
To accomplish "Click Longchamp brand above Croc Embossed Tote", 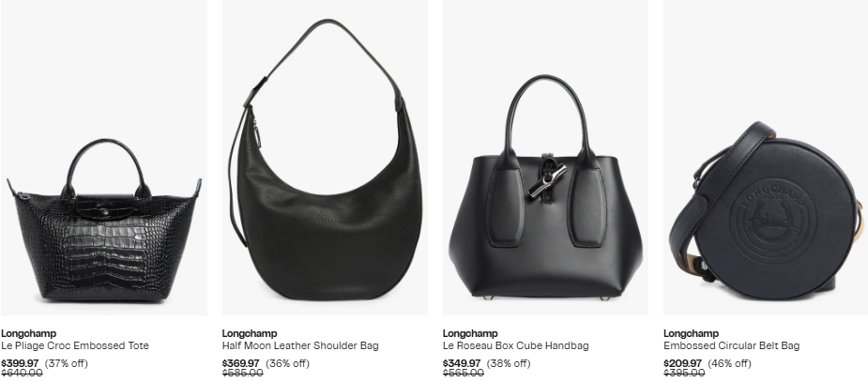I will point(29,333).
